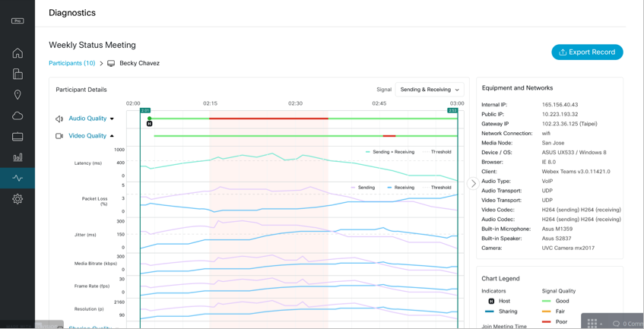Click the join time flag on timeline

point(144,111)
